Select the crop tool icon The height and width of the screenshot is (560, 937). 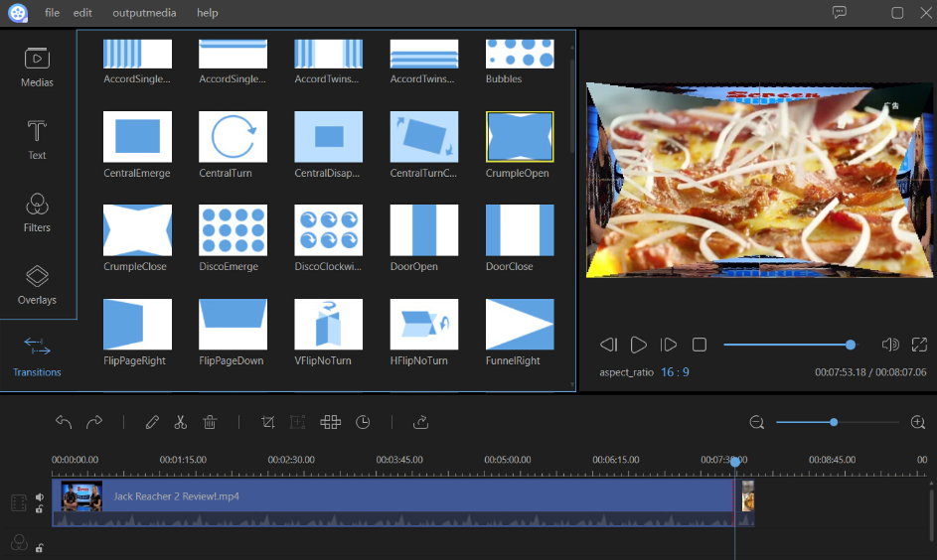point(267,422)
